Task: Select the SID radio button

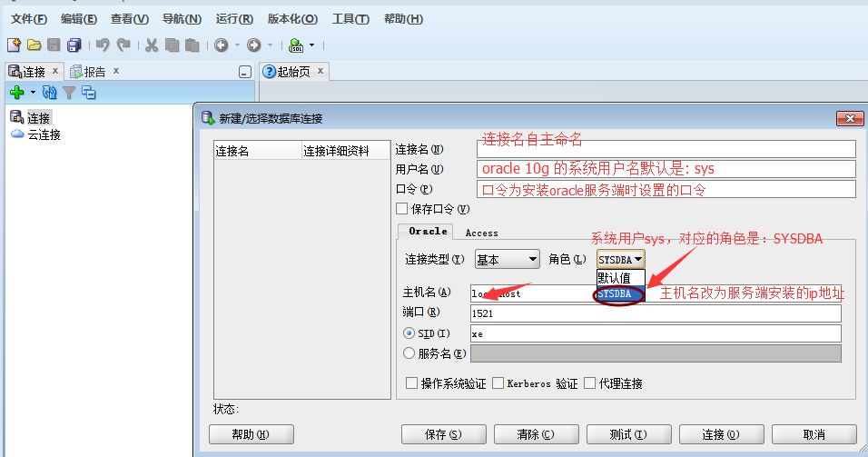Action: [409, 333]
